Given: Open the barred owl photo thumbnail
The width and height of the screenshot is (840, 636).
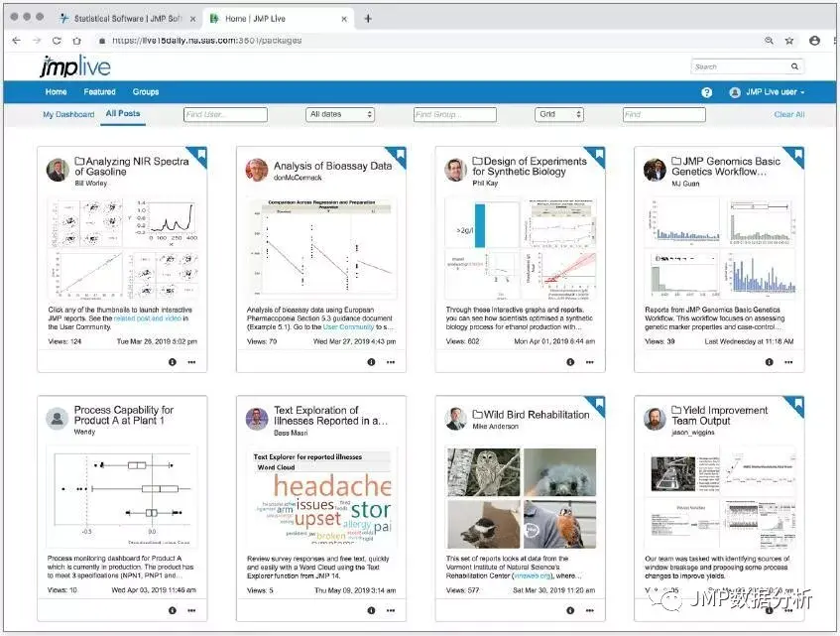Looking at the screenshot, I should [x=483, y=472].
